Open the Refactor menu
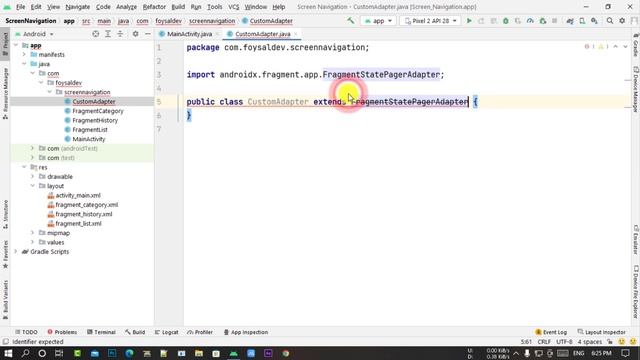 click(x=154, y=7)
